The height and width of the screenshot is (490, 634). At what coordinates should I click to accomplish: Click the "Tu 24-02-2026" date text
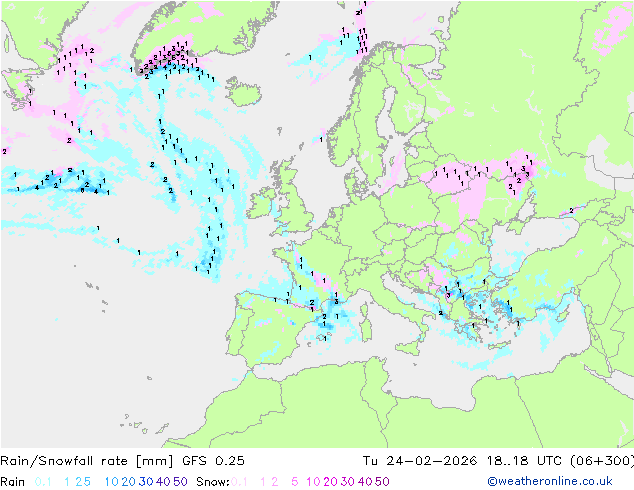420,461
